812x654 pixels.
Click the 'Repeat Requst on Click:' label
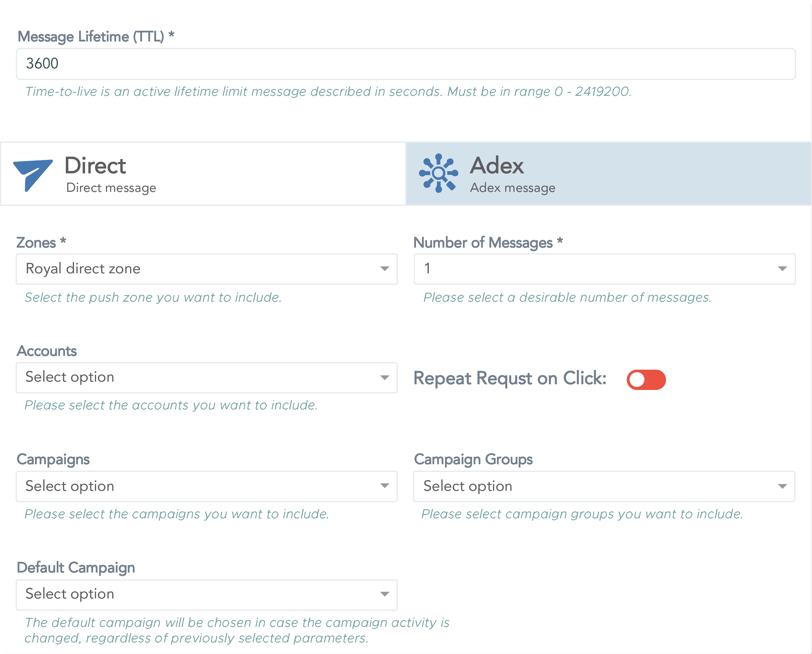click(x=510, y=379)
